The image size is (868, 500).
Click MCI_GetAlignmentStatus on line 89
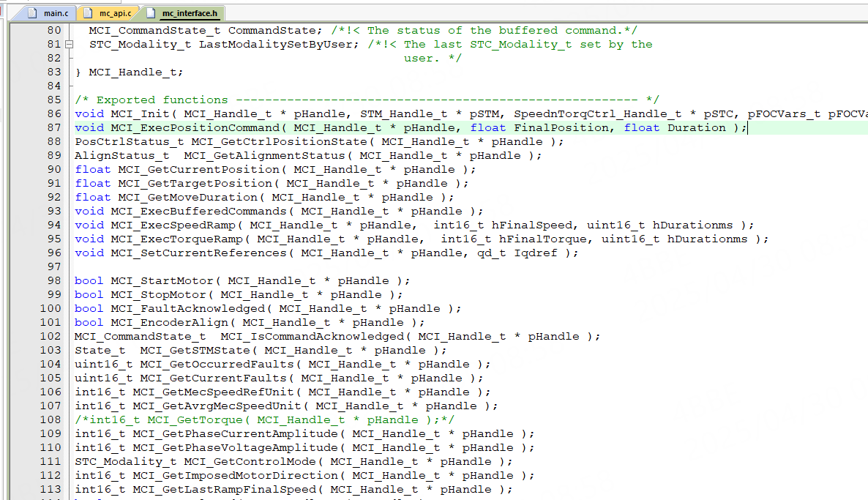pyautogui.click(x=265, y=156)
